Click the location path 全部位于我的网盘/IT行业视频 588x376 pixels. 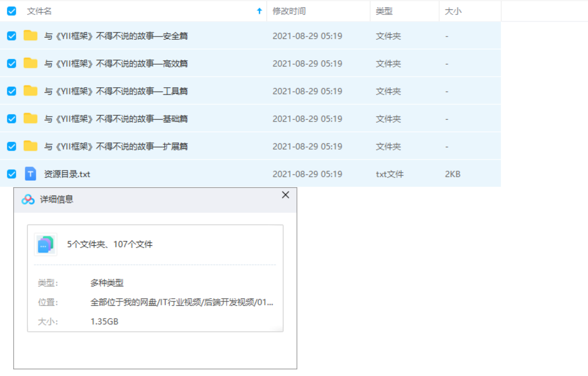(182, 303)
